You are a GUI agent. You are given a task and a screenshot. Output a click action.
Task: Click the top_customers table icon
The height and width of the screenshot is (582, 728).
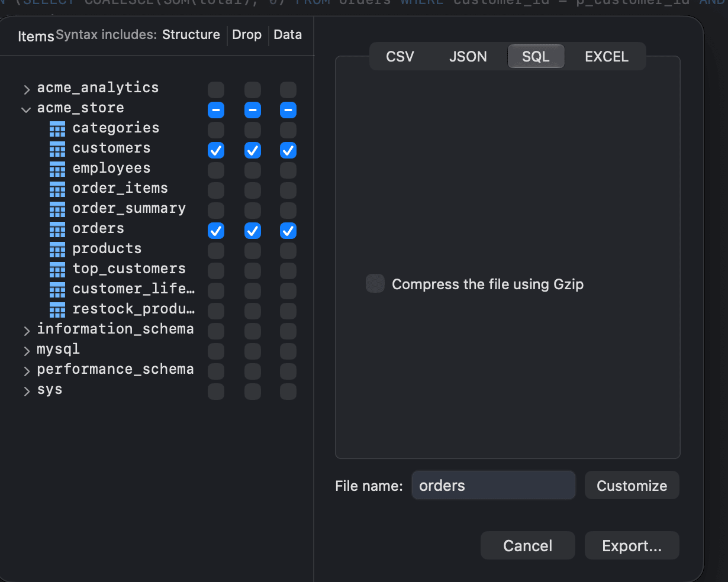[57, 270]
